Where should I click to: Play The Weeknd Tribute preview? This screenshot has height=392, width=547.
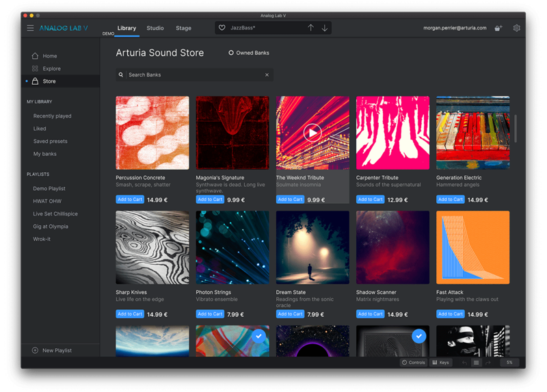coord(312,133)
